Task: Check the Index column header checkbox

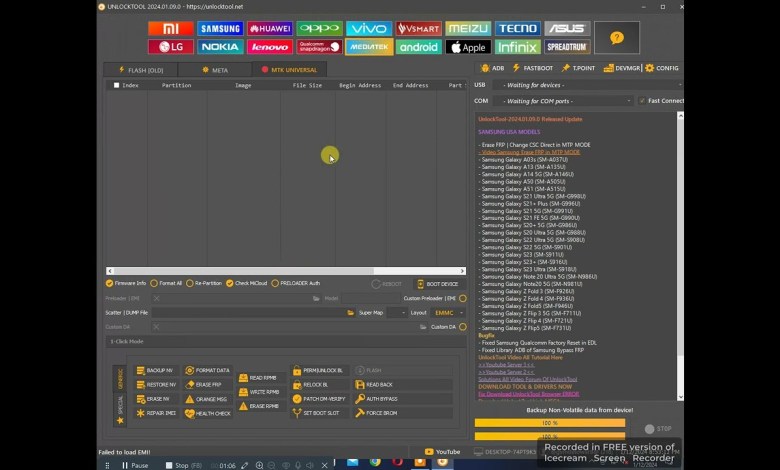Action: click(116, 85)
